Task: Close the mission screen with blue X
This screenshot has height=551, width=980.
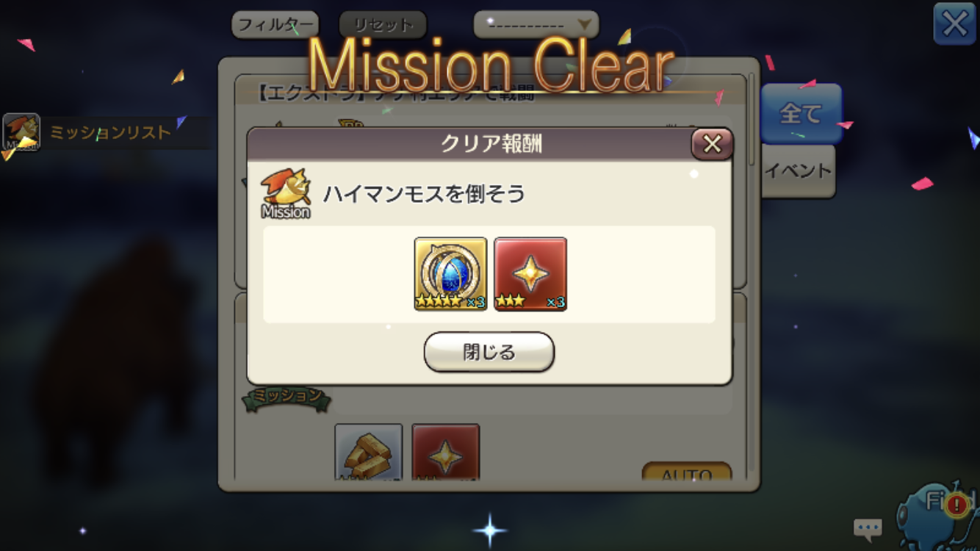Action: point(954,24)
